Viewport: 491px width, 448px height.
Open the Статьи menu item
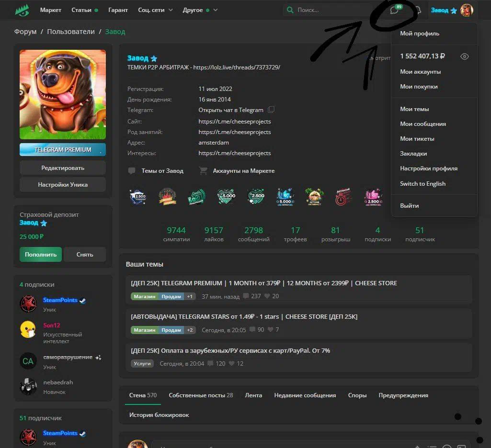tap(81, 10)
